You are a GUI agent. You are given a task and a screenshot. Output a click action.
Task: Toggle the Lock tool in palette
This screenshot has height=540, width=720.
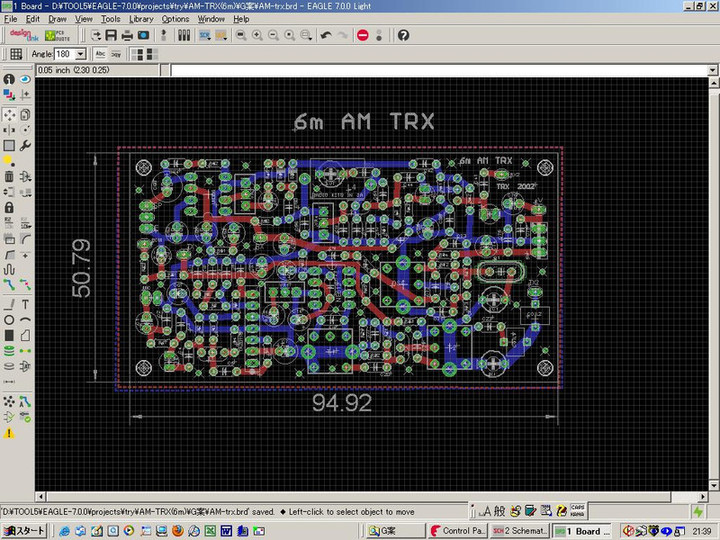[x=9, y=207]
